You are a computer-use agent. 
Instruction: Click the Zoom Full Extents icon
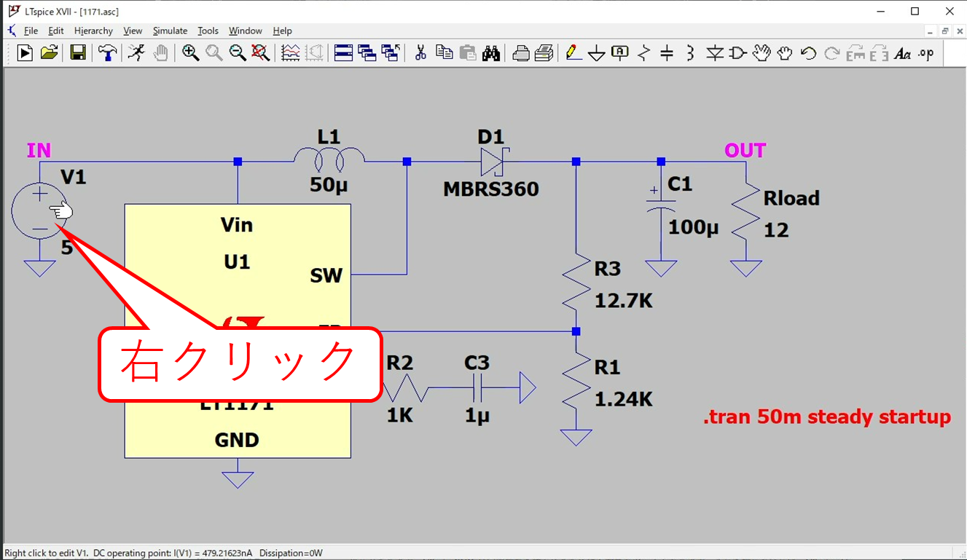tap(261, 52)
